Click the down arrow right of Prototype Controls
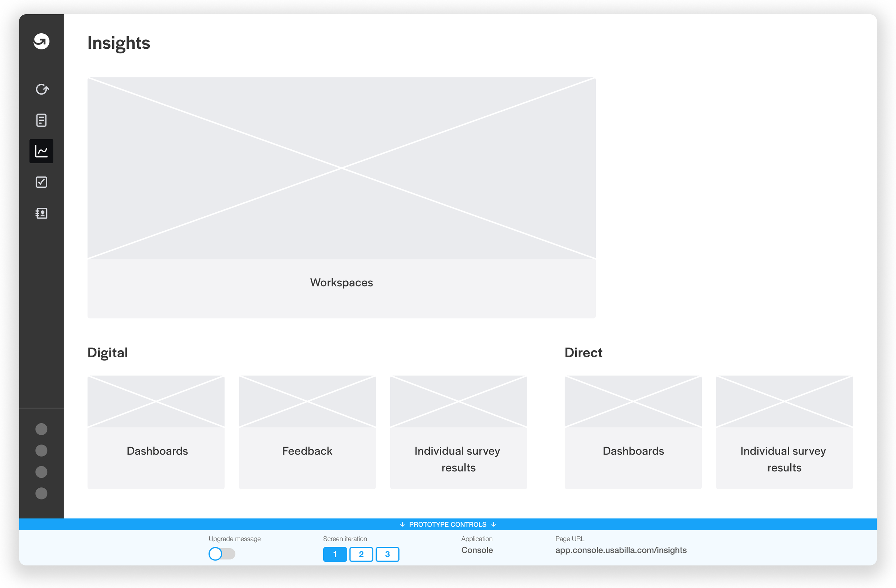Screen dimensions: 896x588 click(494, 524)
